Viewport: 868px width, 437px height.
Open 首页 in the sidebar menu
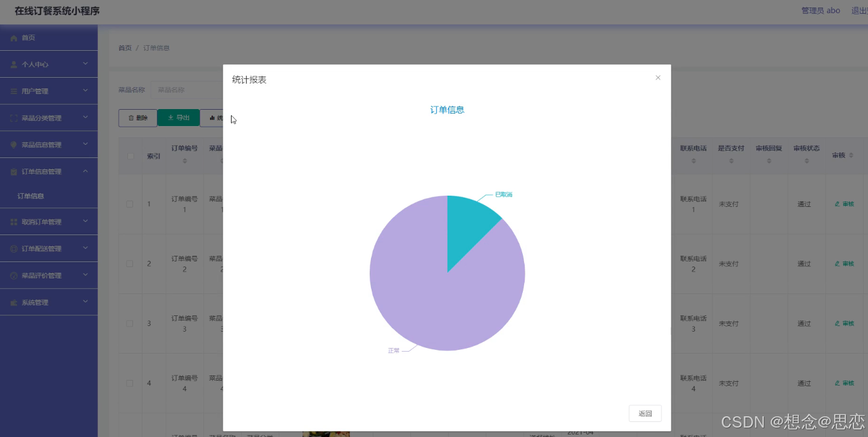coord(49,38)
